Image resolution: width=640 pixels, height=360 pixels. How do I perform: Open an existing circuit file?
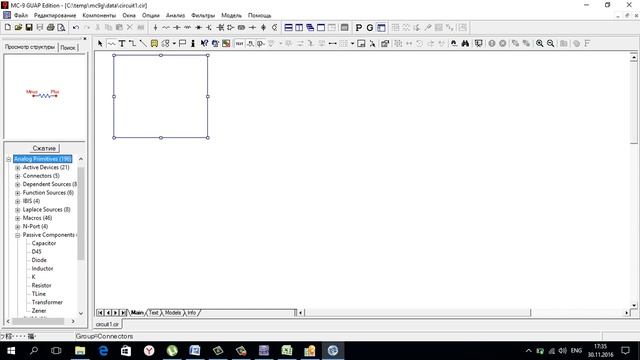point(18,27)
